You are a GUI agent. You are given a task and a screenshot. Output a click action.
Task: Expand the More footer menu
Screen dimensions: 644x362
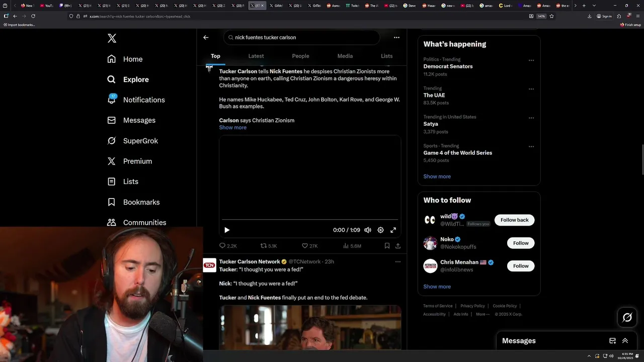coord(482,314)
